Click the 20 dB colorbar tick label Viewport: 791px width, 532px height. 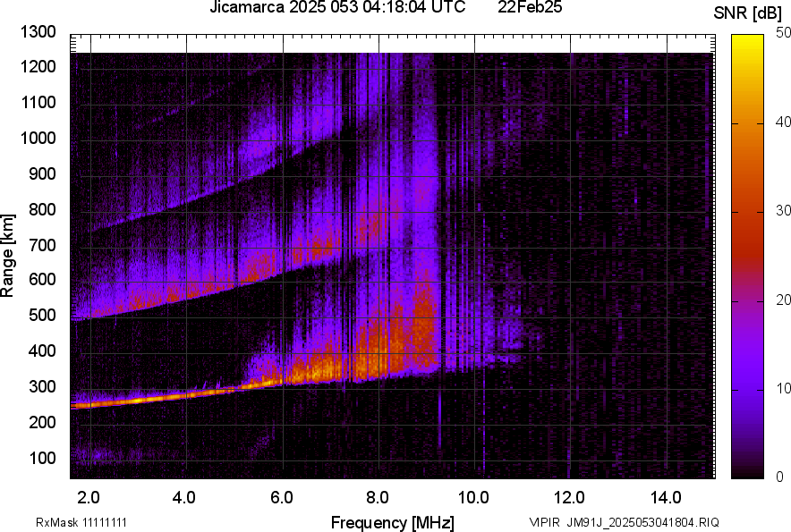(782, 300)
